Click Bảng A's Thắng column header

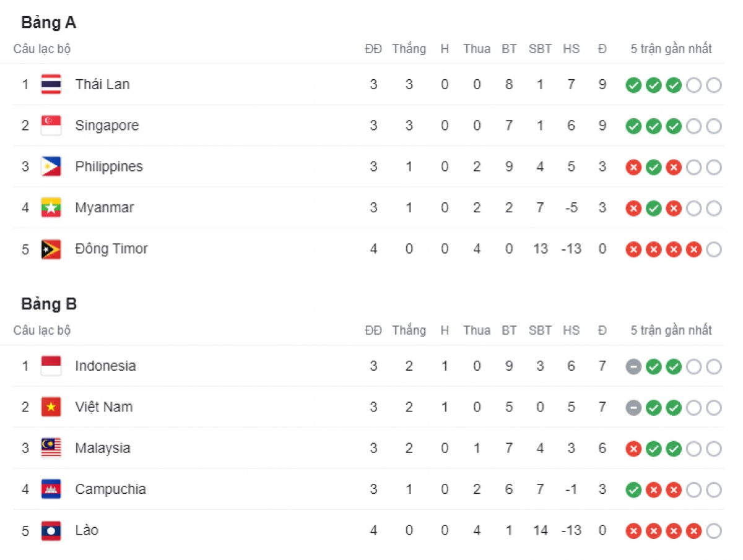(409, 49)
